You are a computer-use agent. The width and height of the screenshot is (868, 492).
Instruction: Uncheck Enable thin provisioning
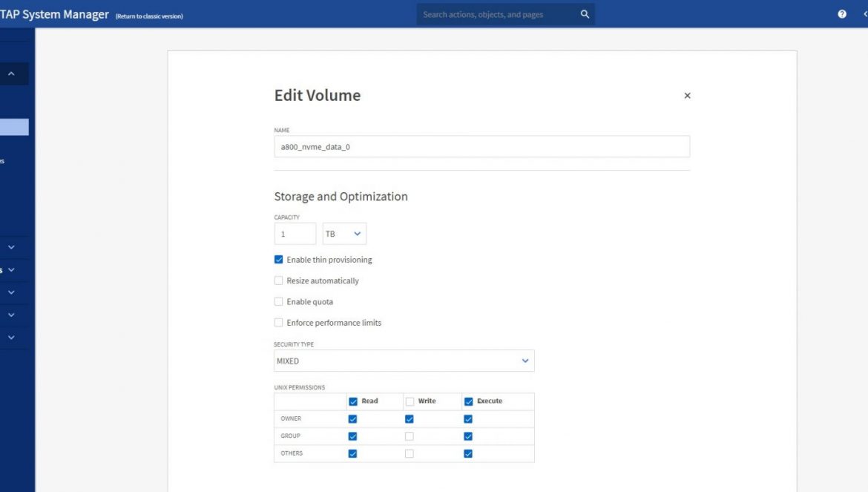click(278, 260)
